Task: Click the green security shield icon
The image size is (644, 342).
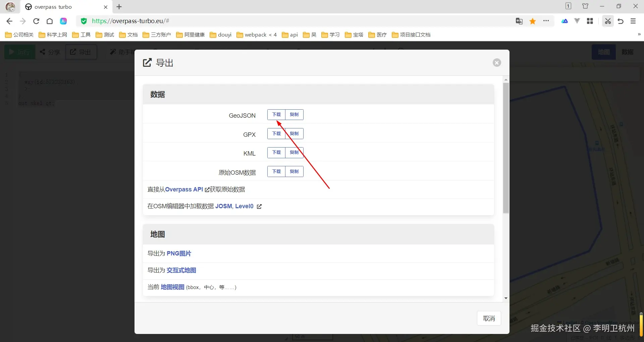Action: [84, 21]
